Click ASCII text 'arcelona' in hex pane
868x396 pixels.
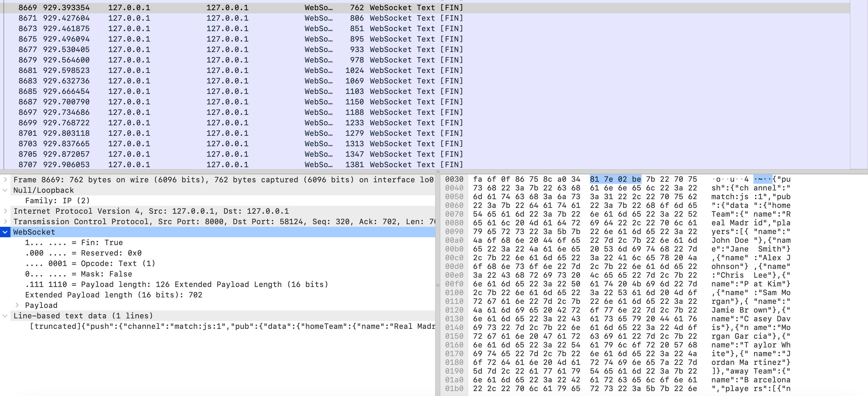772,379
